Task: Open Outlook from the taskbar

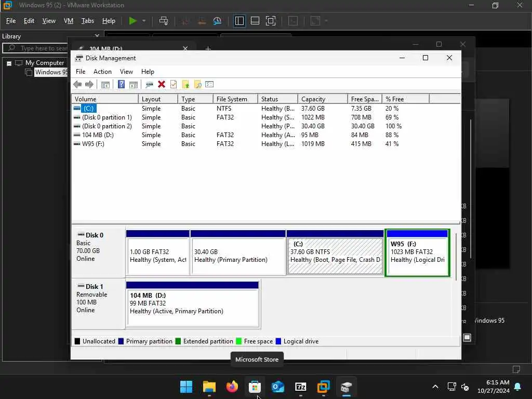Action: (x=278, y=387)
